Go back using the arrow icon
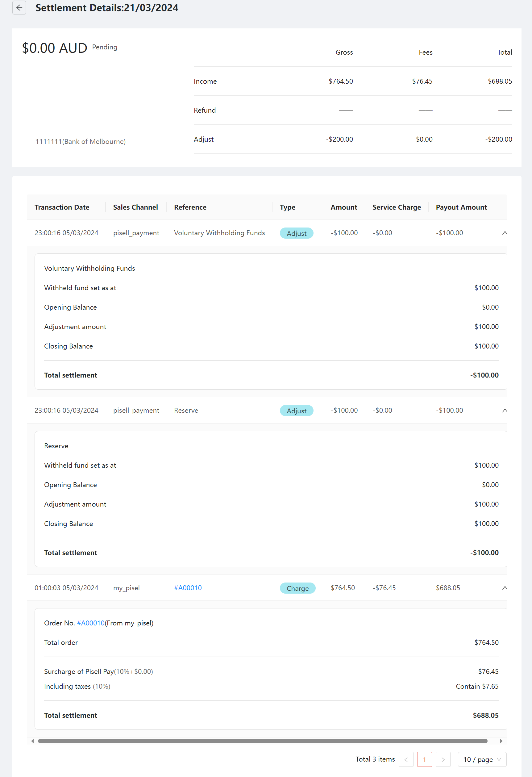The width and height of the screenshot is (532, 777). pos(19,8)
